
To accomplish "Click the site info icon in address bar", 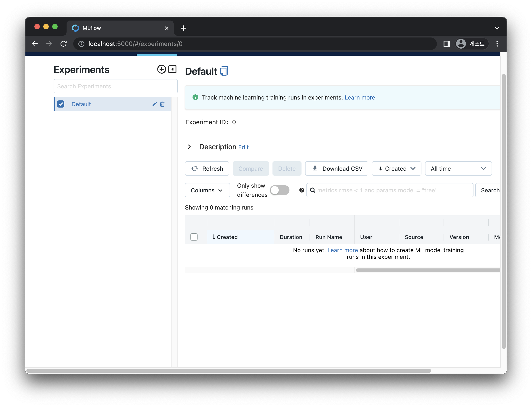I will pos(82,44).
